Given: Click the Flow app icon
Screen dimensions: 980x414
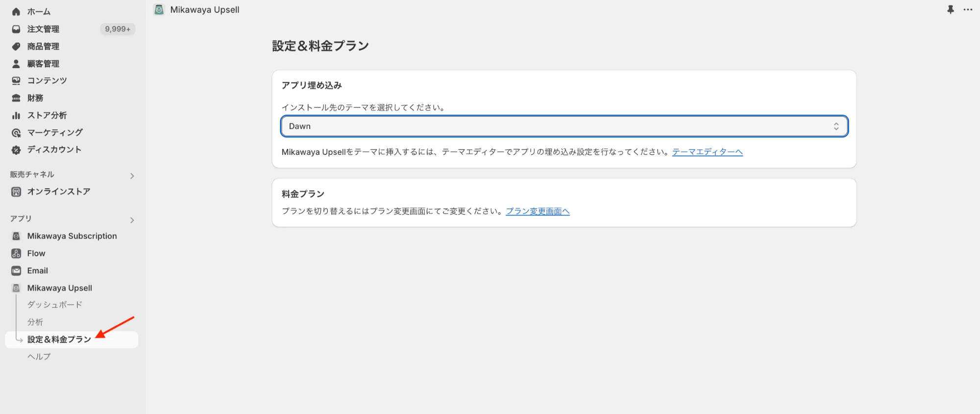Looking at the screenshot, I should (x=16, y=253).
